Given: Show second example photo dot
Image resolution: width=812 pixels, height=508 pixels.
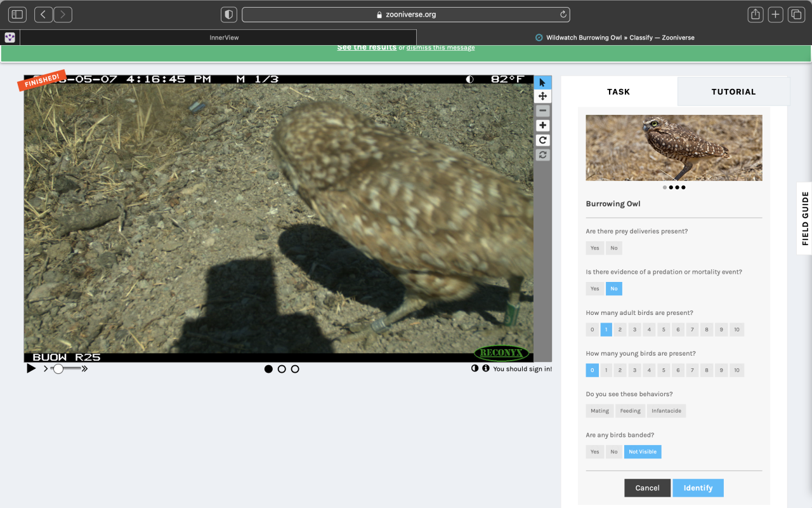Looking at the screenshot, I should (x=671, y=187).
